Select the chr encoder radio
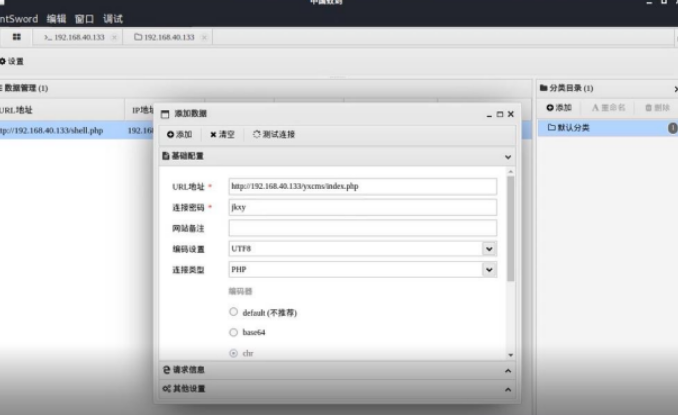 click(x=233, y=353)
